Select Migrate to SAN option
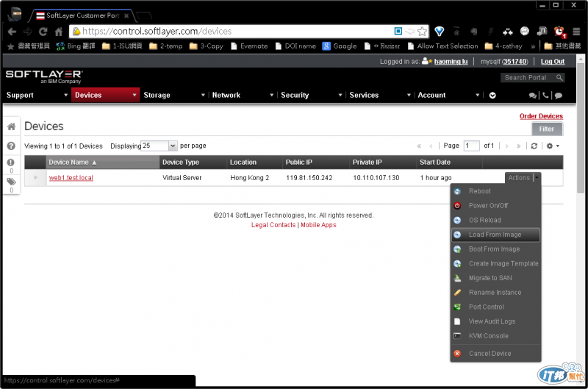 coord(495,278)
